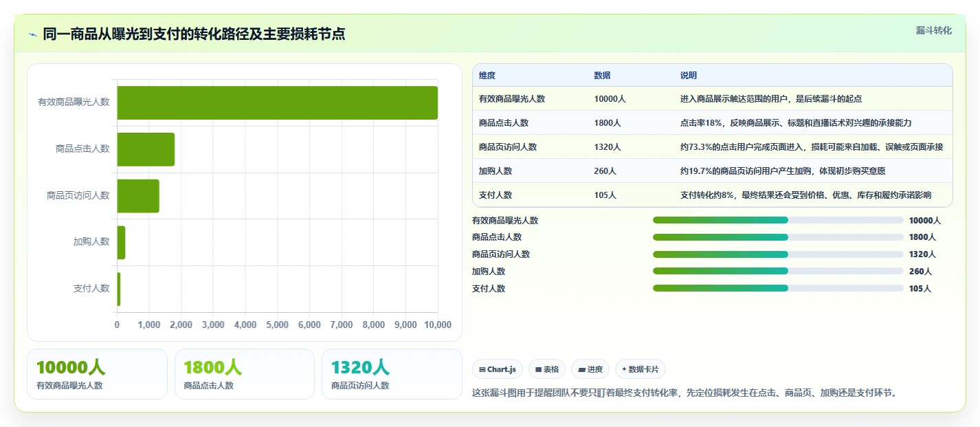Click the chart y-axis label 支付人数
This screenshot has height=427, width=980.
click(x=91, y=288)
